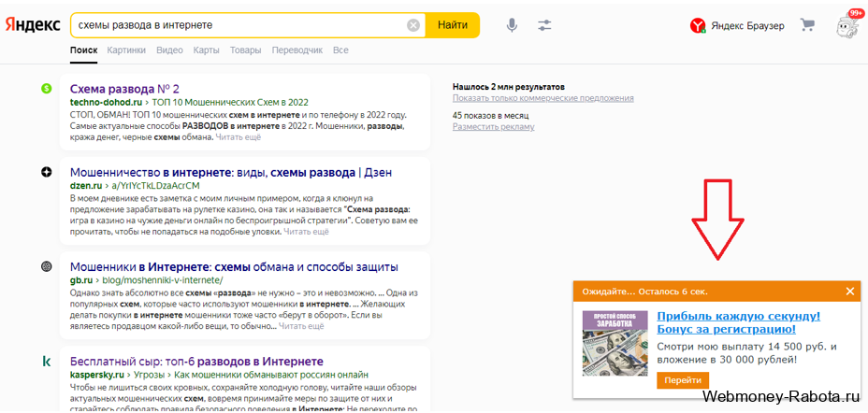868x413 pixels.
Task: Click the money thumbnail in the ad popup
Action: pyautogui.click(x=615, y=343)
